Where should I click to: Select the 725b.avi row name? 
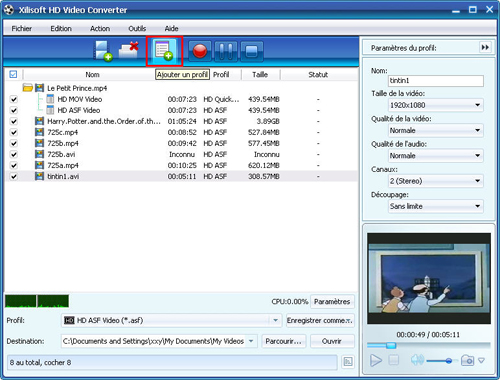coord(61,154)
